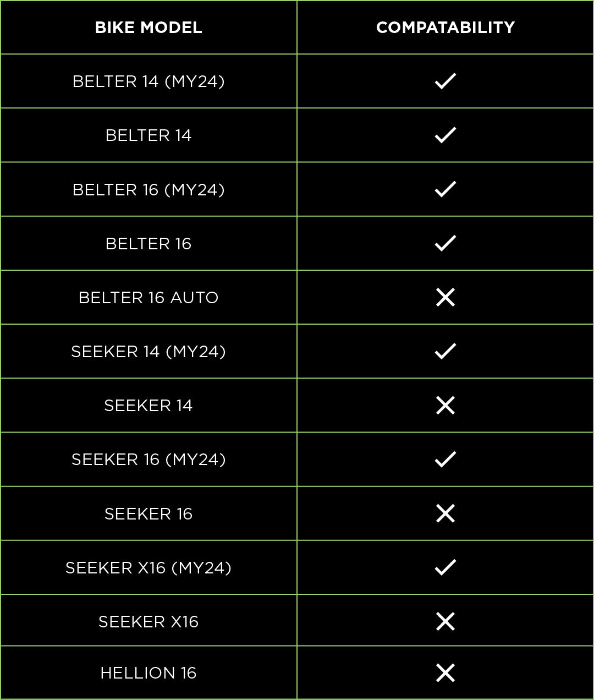Select the Belter 16 model name

point(148,244)
